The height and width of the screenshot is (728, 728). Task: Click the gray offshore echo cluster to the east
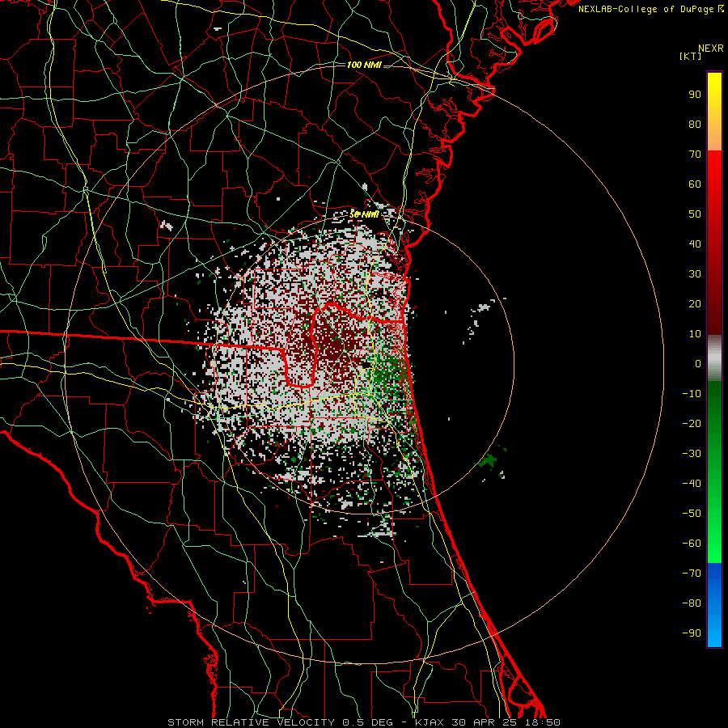pos(483,307)
